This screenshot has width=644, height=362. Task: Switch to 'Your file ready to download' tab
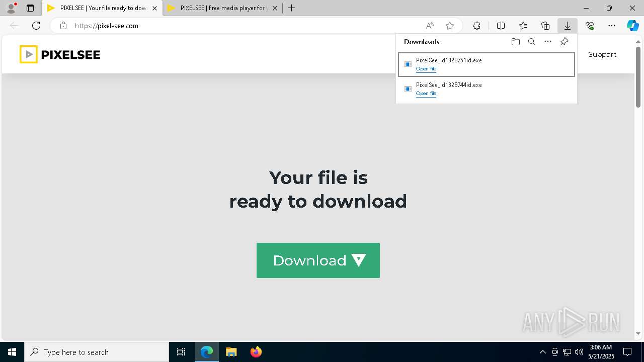tap(102, 8)
